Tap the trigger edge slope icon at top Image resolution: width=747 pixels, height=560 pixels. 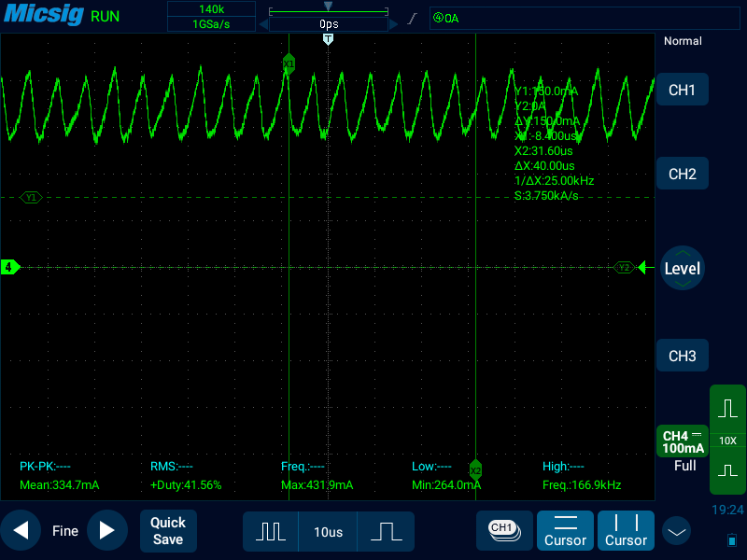(x=411, y=17)
